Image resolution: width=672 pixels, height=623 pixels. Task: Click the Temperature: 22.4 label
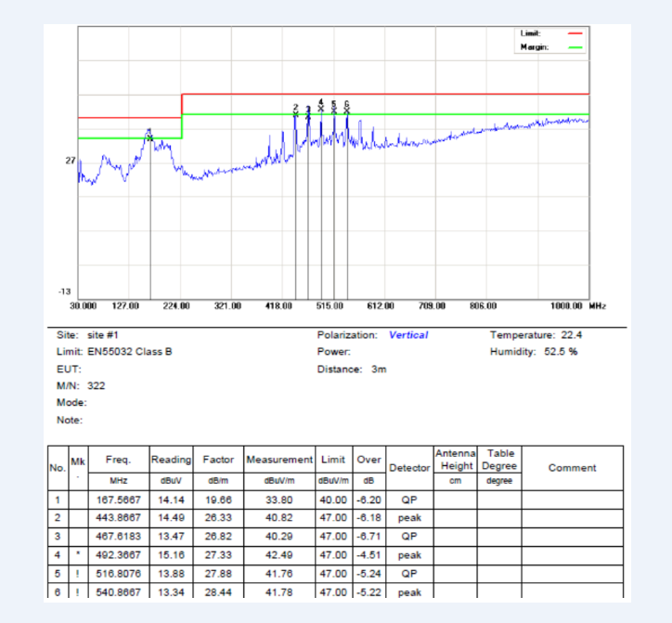[542, 335]
